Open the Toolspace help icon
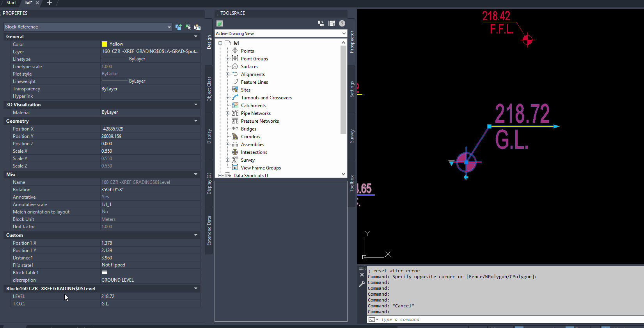 coord(342,23)
